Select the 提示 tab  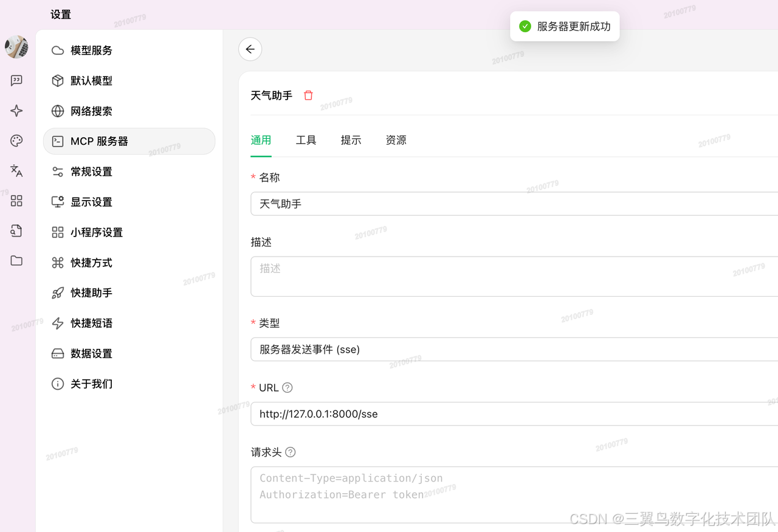351,140
